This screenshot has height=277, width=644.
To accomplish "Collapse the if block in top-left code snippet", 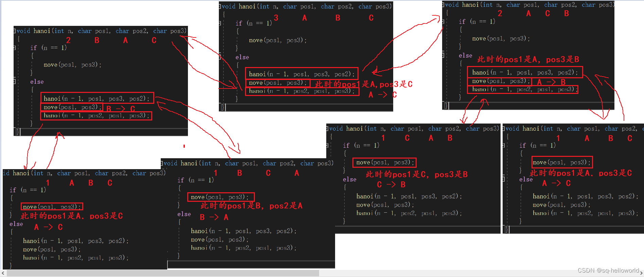I will tap(15, 48).
